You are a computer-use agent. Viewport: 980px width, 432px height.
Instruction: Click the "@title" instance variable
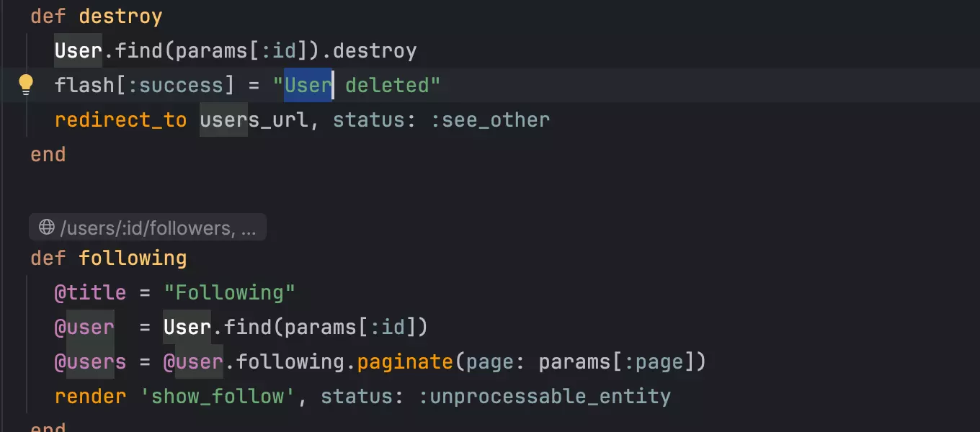(90, 293)
